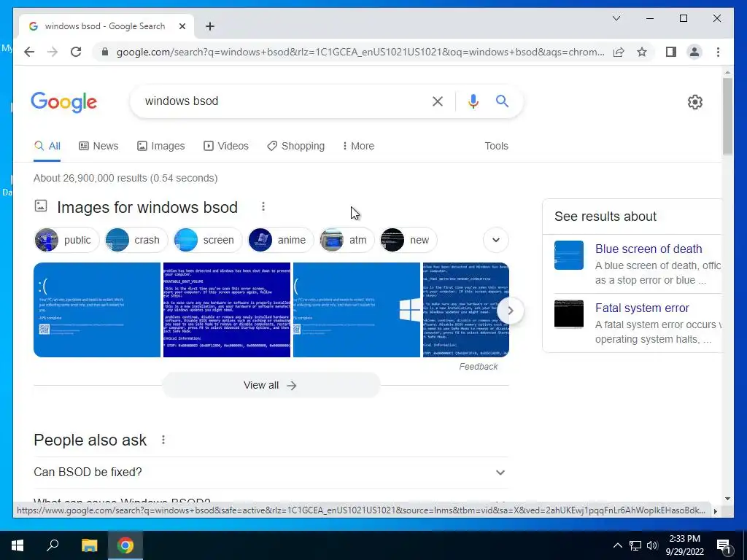The width and height of the screenshot is (747, 560).
Task: View site information padlock icon
Action: 105,52
